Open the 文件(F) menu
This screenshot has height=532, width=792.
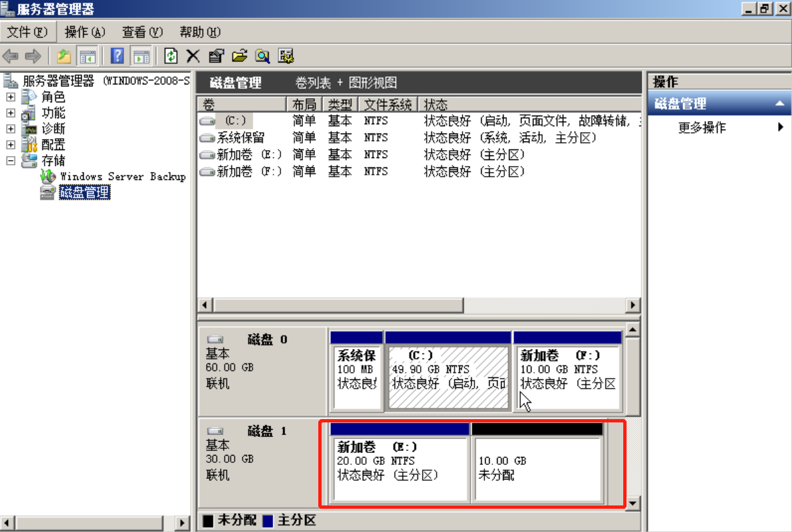[x=27, y=33]
